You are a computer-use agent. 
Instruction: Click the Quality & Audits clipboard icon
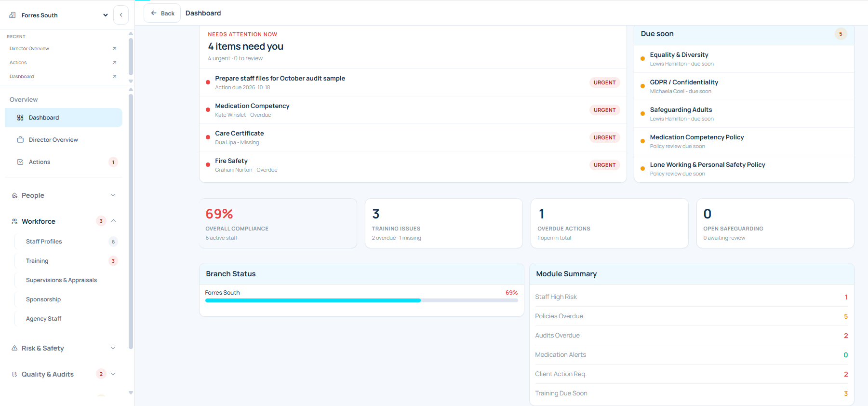tap(14, 374)
